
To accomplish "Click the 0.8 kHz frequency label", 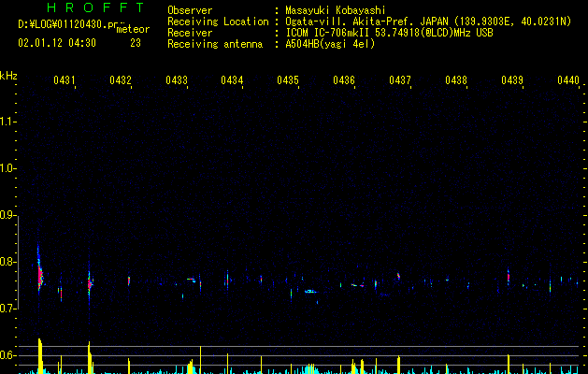I will tap(7, 262).
